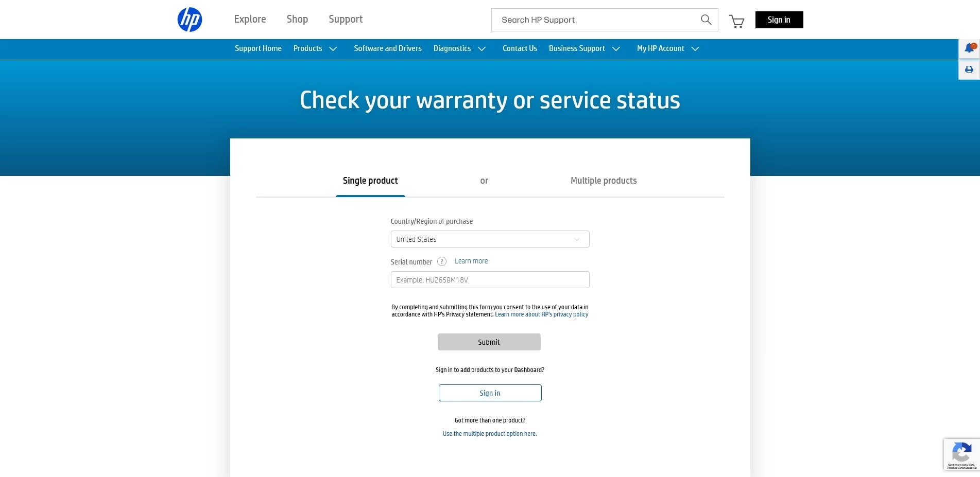The image size is (980, 477).
Task: Open Country/Region of purchase dropdown
Action: coord(489,239)
